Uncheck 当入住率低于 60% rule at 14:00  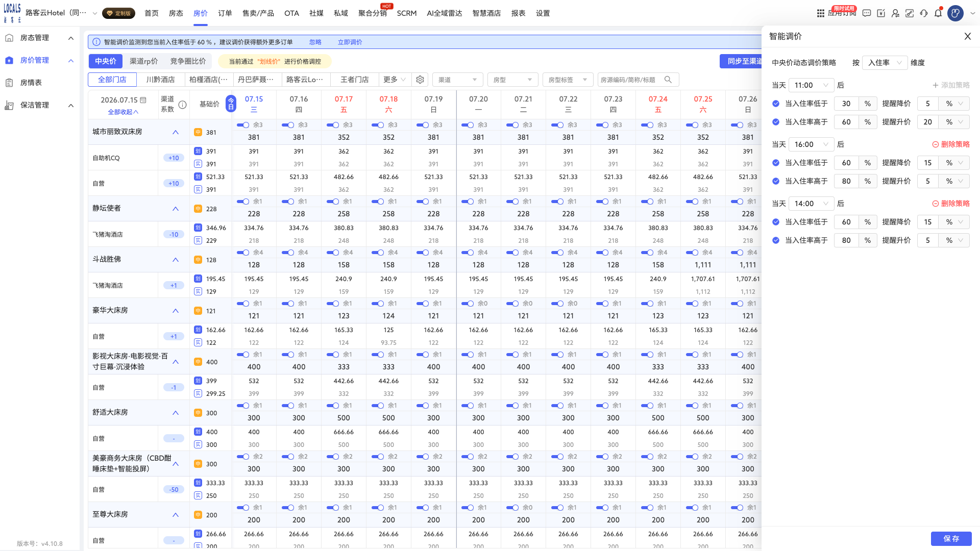click(x=776, y=222)
